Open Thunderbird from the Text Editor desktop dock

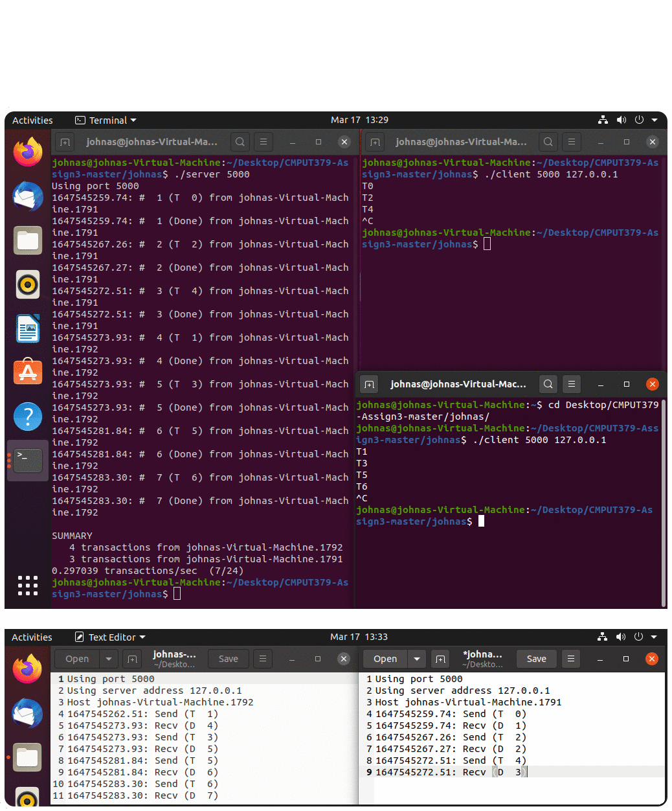point(27,713)
